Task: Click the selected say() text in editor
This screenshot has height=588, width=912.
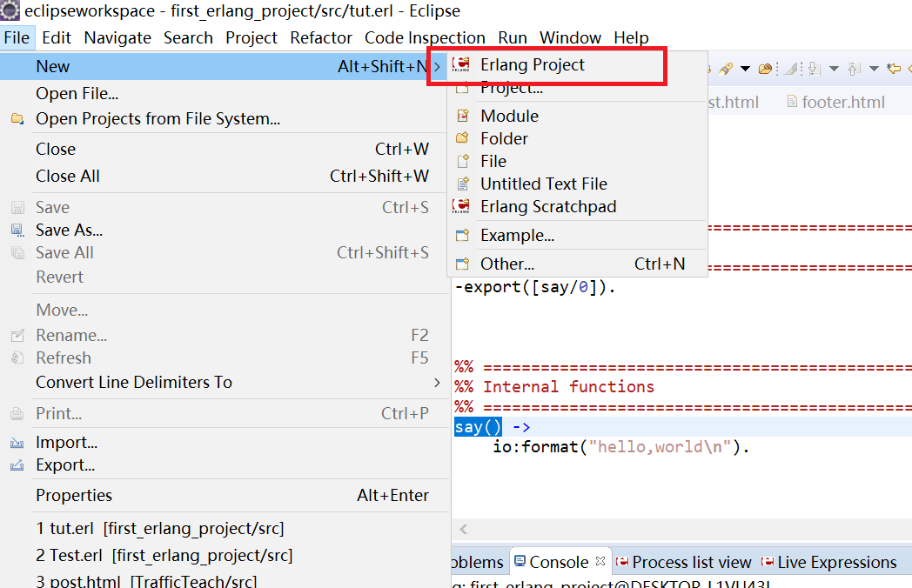Action: 478,427
